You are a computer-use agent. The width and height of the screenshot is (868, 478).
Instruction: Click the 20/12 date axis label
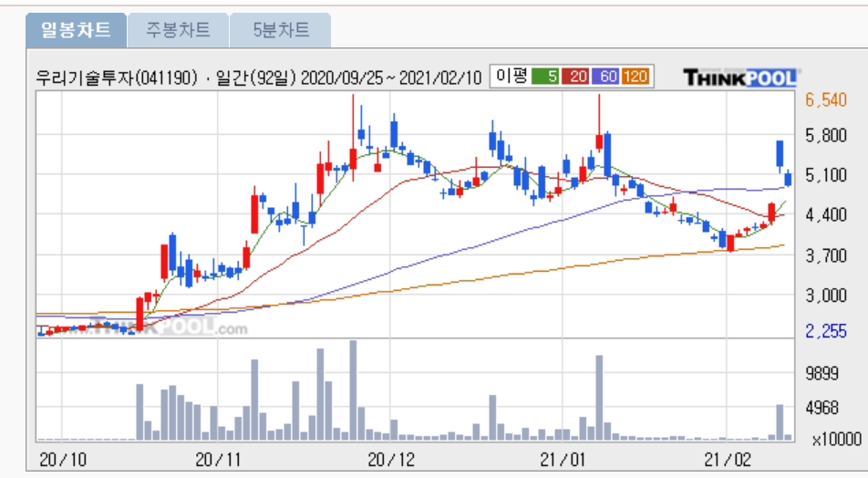(x=391, y=460)
